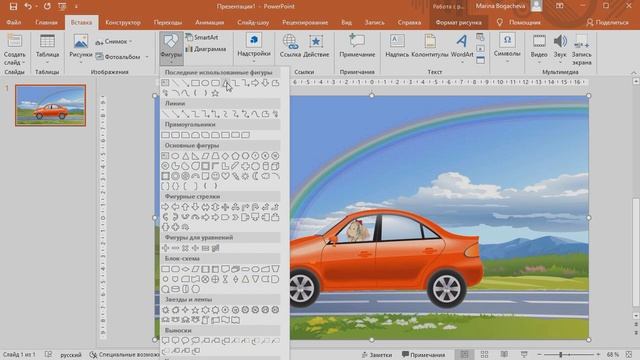Image resolution: width=640 pixels, height=360 pixels.
Task: Pick the 4-point star in Звезды и ленты
Action: [x=185, y=310]
